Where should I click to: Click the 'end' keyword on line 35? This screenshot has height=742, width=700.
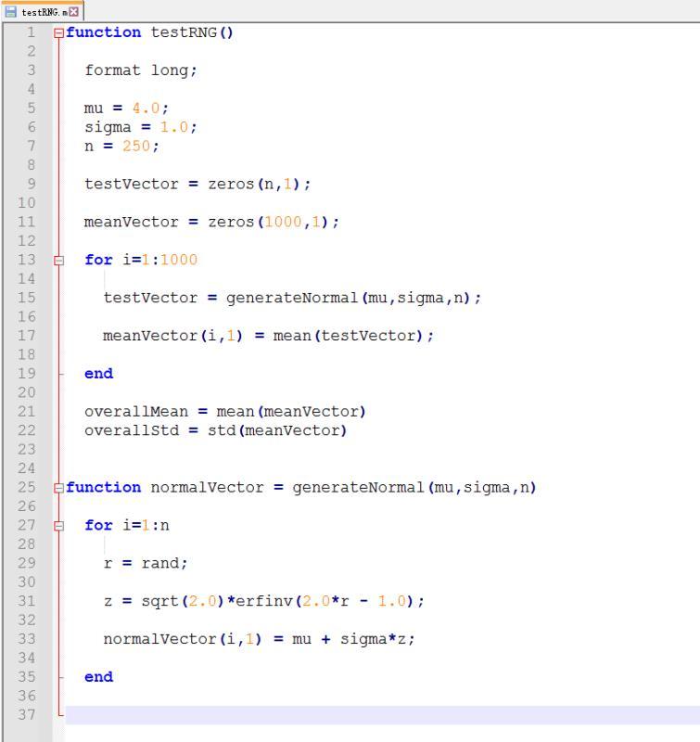pyautogui.click(x=98, y=677)
